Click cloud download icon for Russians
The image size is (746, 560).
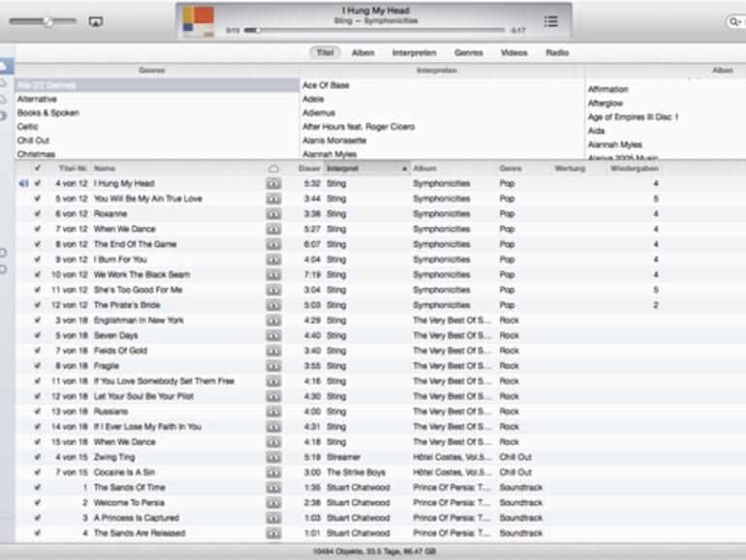click(x=273, y=412)
